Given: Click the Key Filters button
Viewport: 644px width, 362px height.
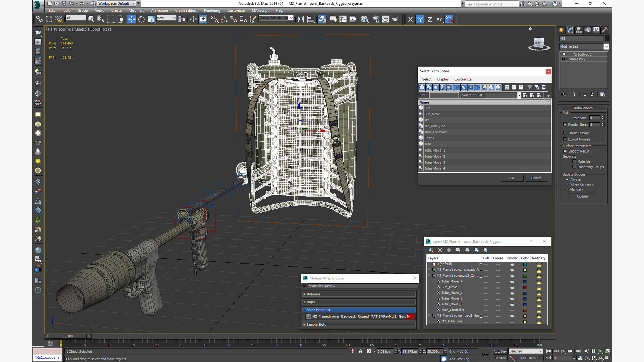Looking at the screenshot, I should [530, 358].
